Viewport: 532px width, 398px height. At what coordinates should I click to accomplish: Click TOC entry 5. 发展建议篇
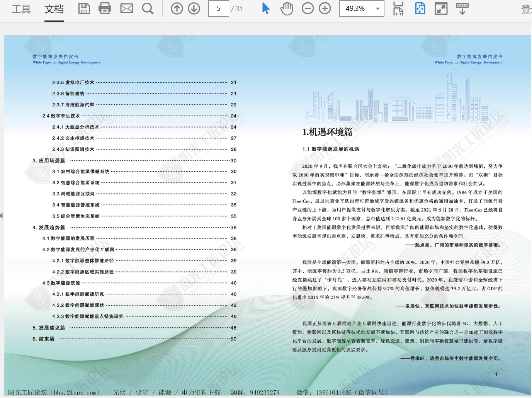click(x=134, y=328)
